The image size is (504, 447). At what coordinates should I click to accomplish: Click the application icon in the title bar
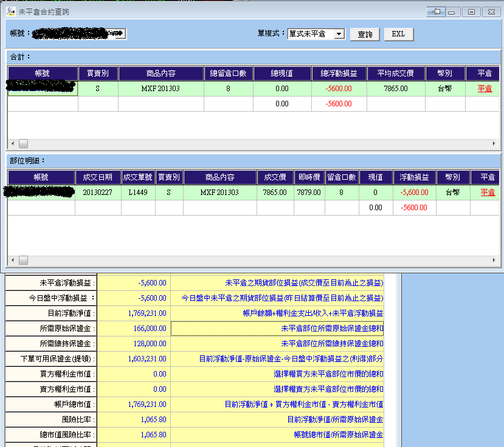click(x=10, y=12)
